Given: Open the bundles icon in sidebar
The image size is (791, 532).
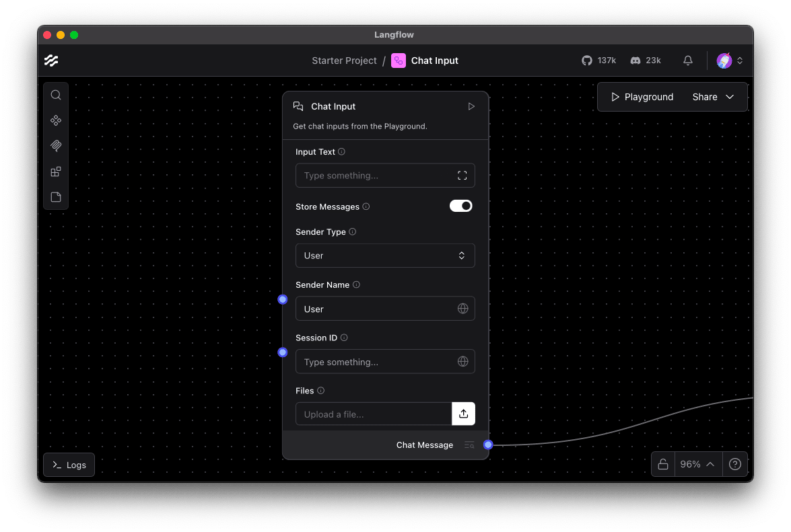Looking at the screenshot, I should [56, 172].
